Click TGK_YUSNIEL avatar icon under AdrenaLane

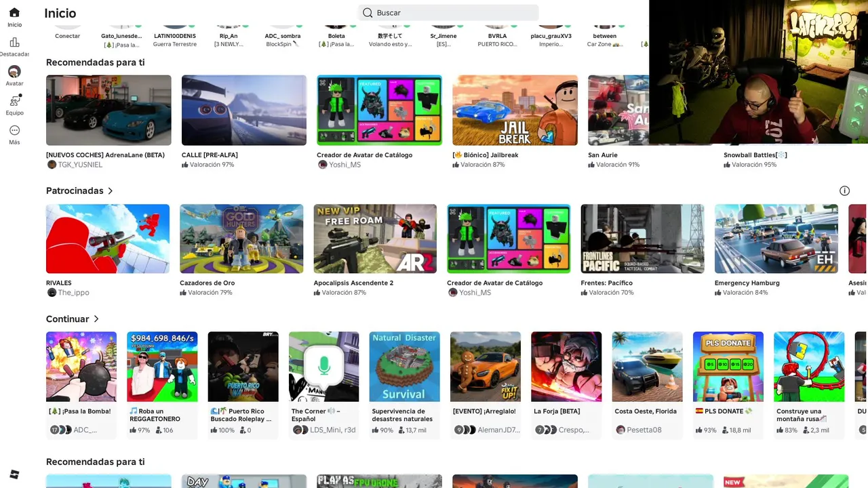52,165
